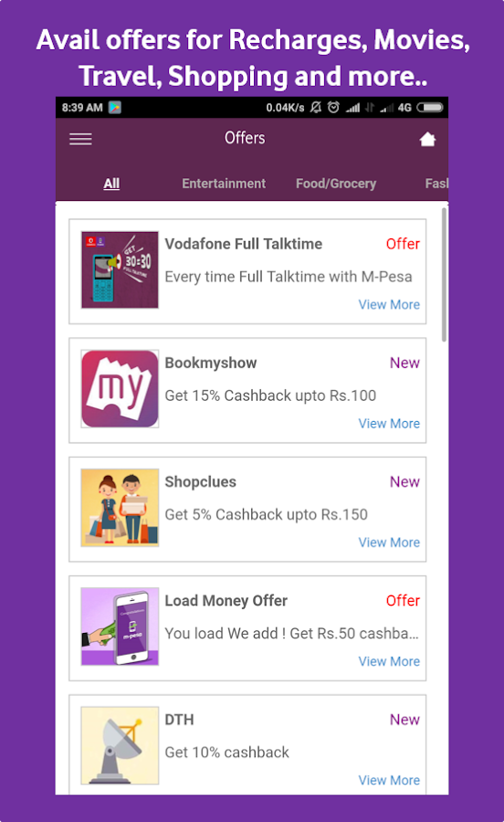This screenshot has width=504, height=822.
Task: View more on Bookmyshow cashback offer
Action: click(389, 424)
